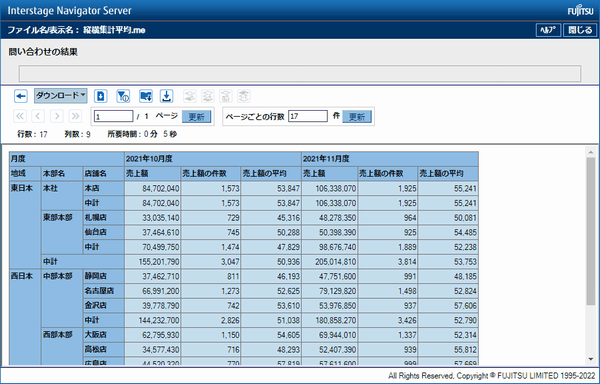600x384 pixels.
Task: Click 売上額の平均 header under 2021年11月度
Action: [x=448, y=174]
